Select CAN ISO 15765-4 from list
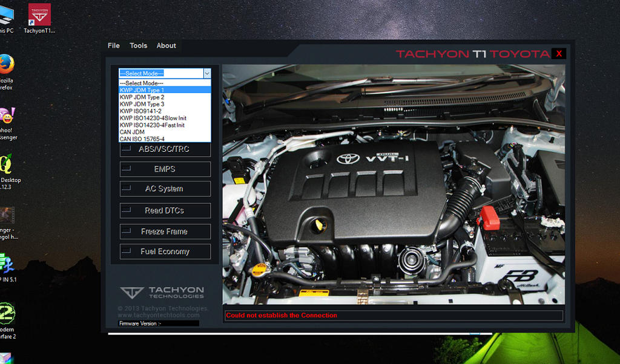The image size is (620, 364). point(165,139)
